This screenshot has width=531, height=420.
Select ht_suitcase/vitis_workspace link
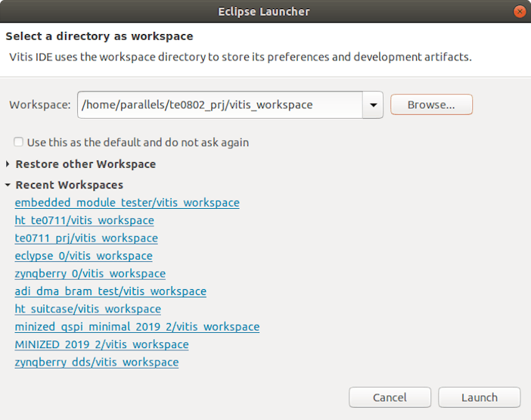pos(88,309)
